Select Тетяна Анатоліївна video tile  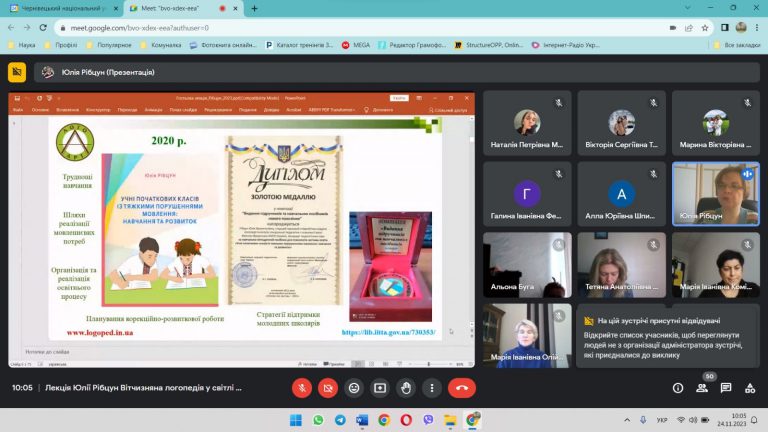tap(622, 265)
